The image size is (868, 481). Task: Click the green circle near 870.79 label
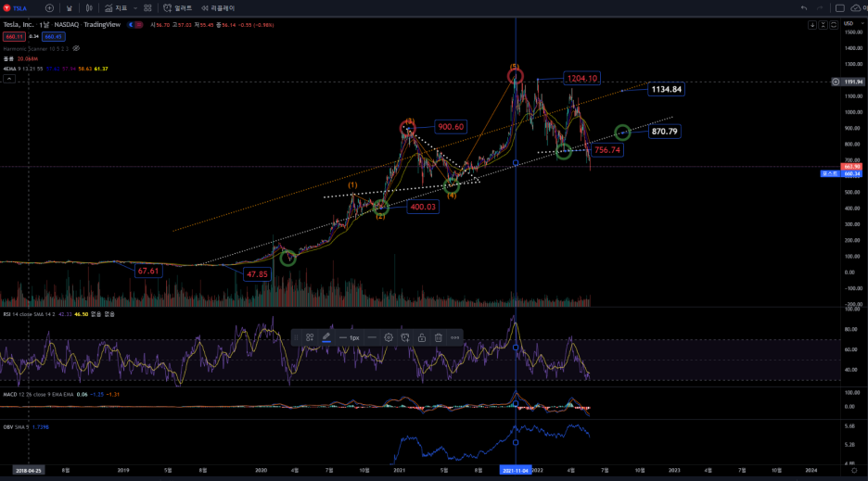coord(622,133)
